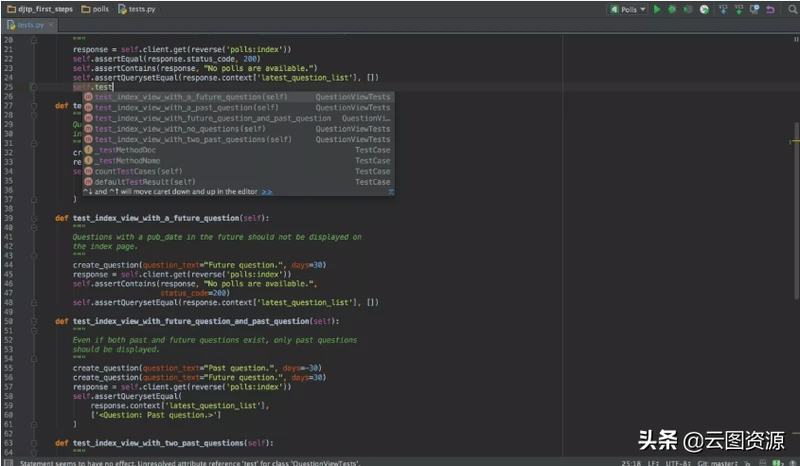800x466 pixels.
Task: Click the pi icon in completion popup
Action: 390,191
